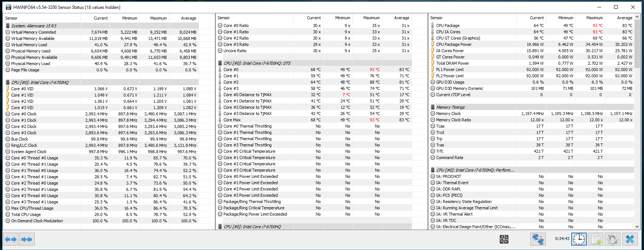Viewport: 644px width, 250px height.
Task: Select the Current cTDP Level row
Action: pos(532,95)
